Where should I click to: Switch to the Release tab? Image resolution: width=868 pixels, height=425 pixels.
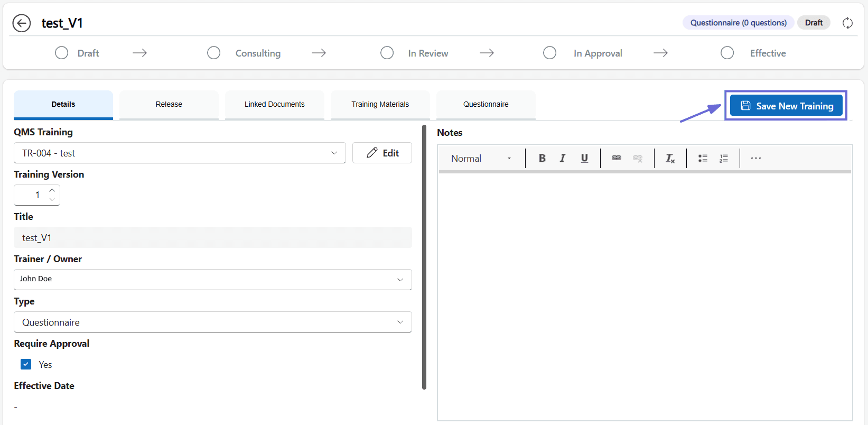point(169,104)
